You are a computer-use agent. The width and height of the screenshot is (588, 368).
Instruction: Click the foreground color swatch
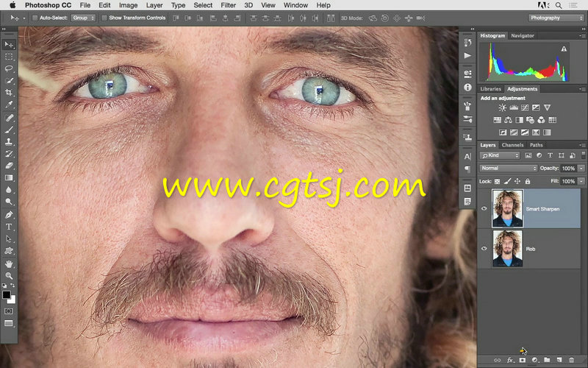(7, 295)
